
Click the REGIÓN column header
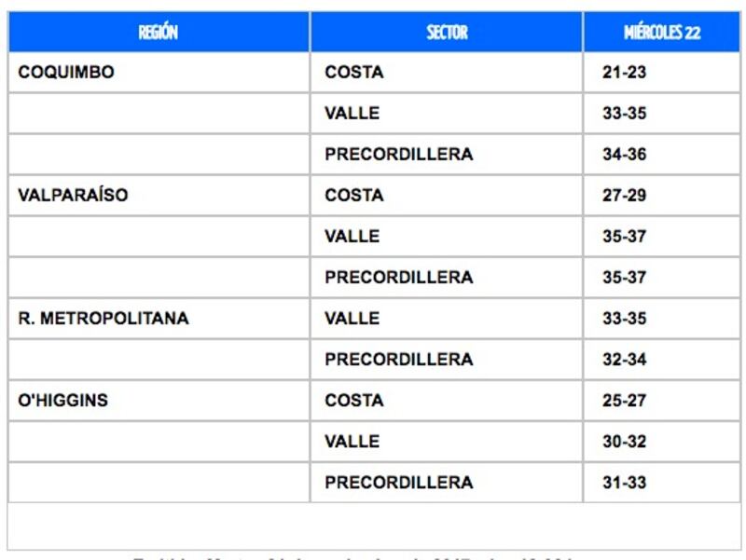click(159, 32)
